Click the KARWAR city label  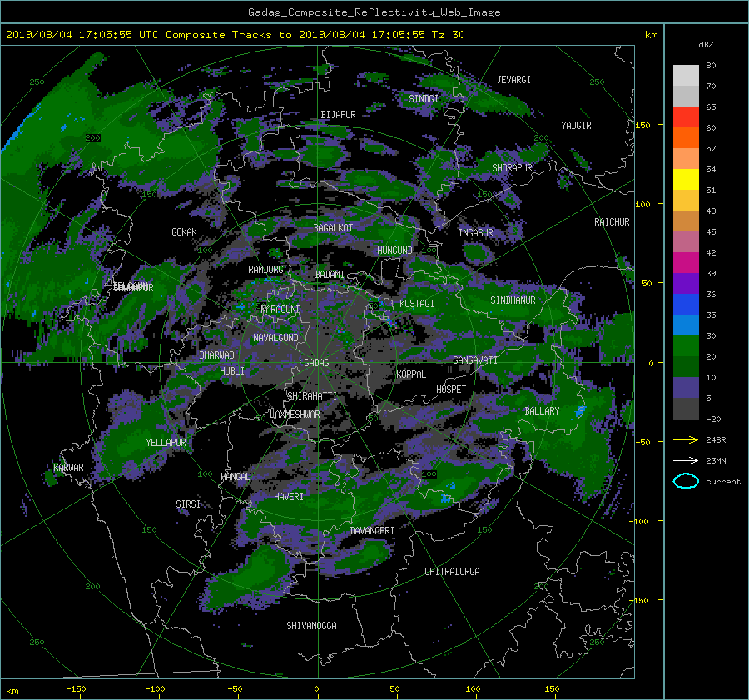click(x=68, y=468)
